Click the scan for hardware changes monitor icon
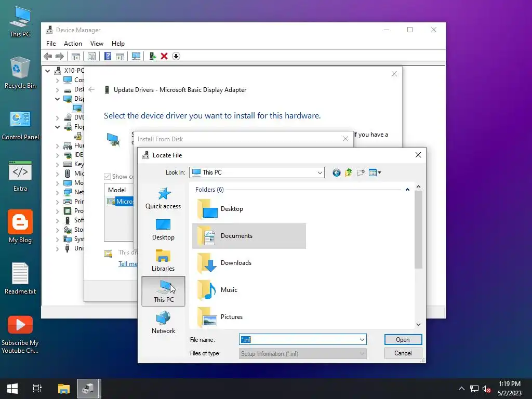This screenshot has width=532, height=399. [136, 56]
